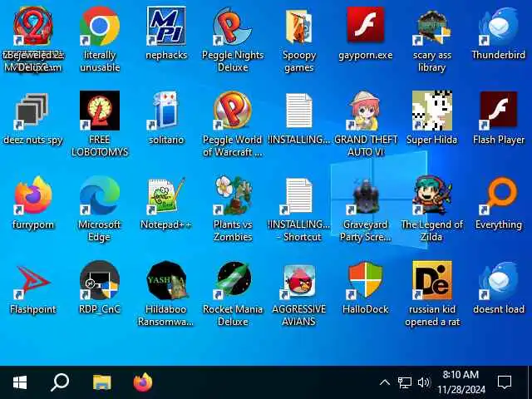Viewport: 532px width, 399px height.
Task: Open the RDP_CnC shortcut
Action: tap(100, 280)
